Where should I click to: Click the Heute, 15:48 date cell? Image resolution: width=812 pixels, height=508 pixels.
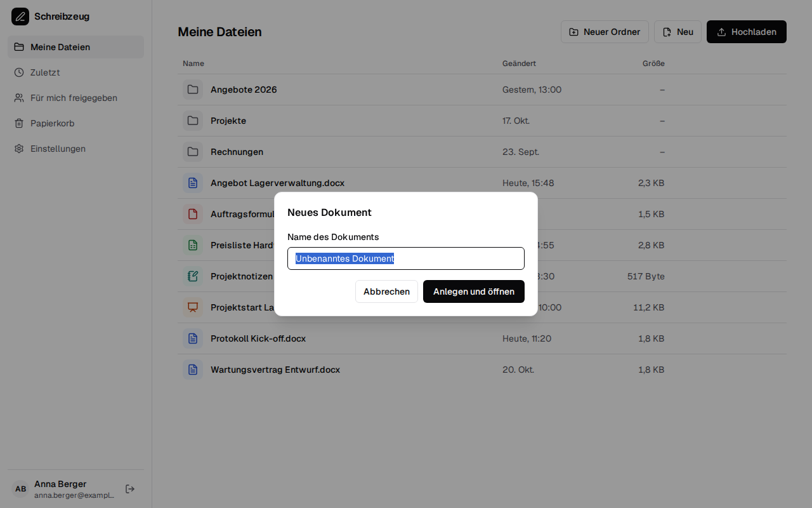click(x=528, y=183)
